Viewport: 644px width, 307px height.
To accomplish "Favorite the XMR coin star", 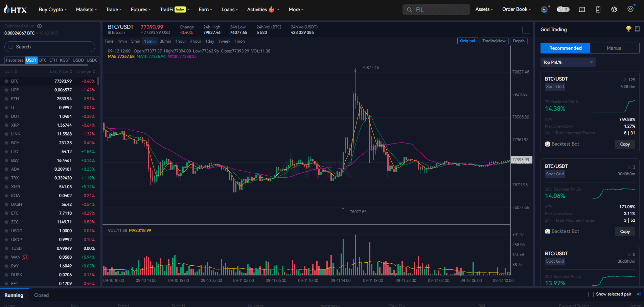I will pos(6,187).
